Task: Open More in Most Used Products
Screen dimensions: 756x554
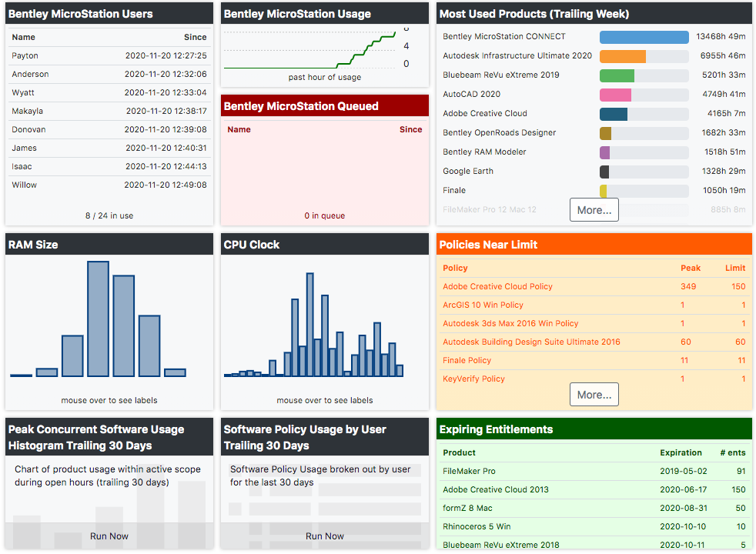Action: click(x=594, y=210)
